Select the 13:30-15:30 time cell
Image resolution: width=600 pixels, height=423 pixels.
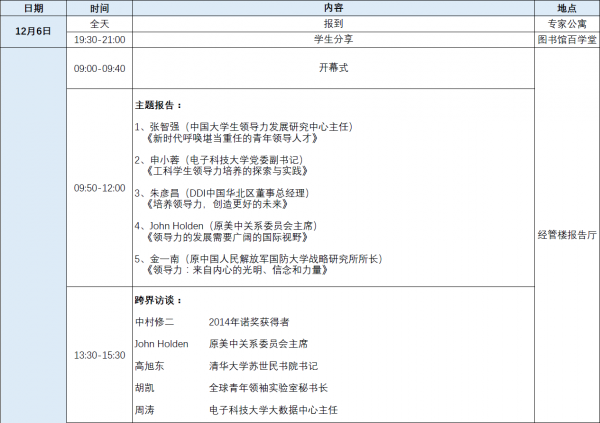(99, 355)
